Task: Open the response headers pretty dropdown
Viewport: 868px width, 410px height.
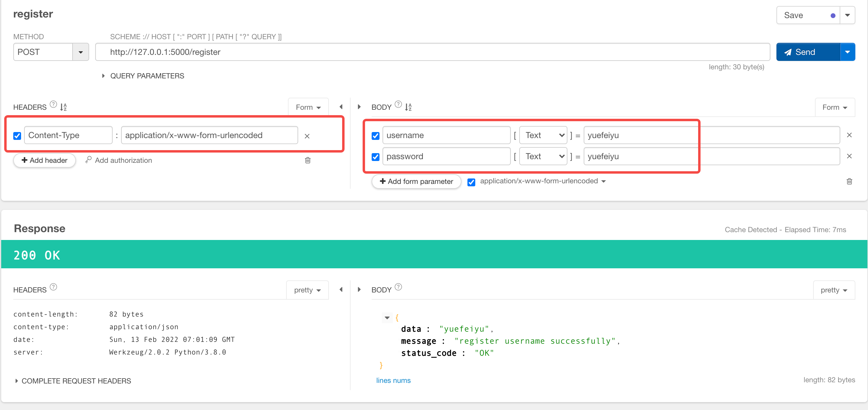Action: (x=307, y=290)
